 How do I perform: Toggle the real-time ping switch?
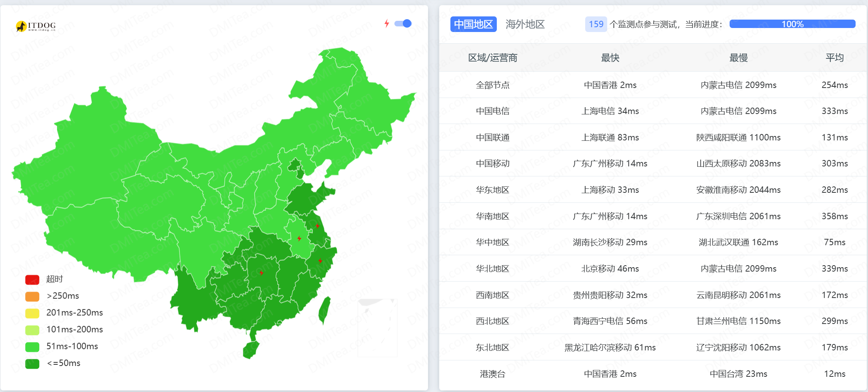(403, 24)
